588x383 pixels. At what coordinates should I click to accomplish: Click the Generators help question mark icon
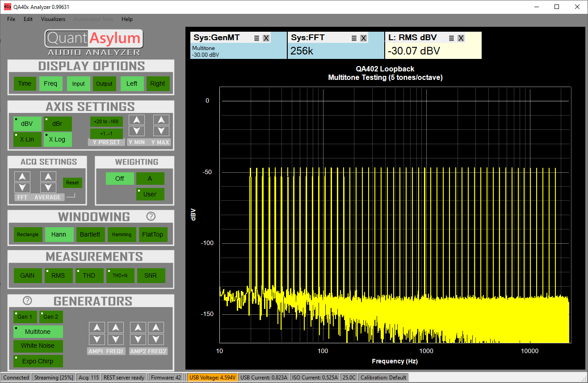pyautogui.click(x=28, y=301)
